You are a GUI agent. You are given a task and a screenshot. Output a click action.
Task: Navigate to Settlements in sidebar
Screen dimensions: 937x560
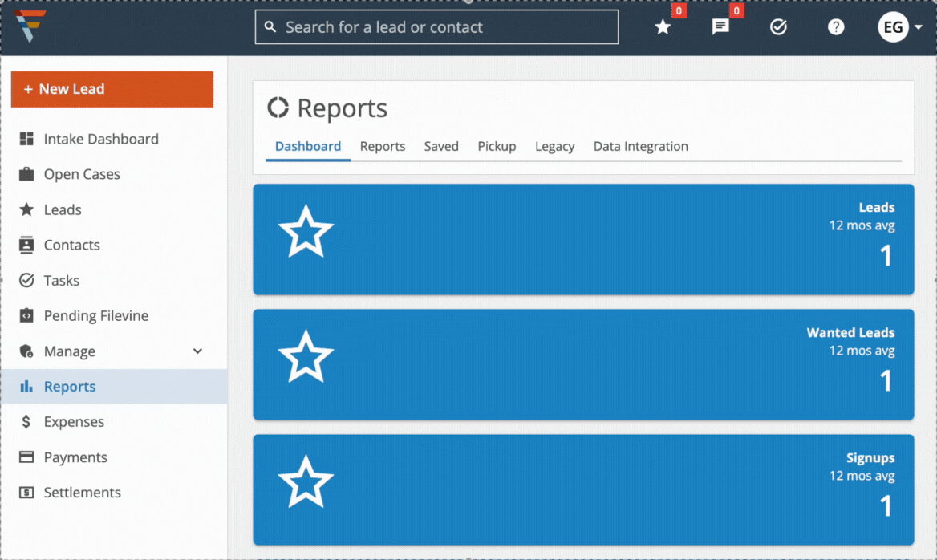[x=82, y=493]
